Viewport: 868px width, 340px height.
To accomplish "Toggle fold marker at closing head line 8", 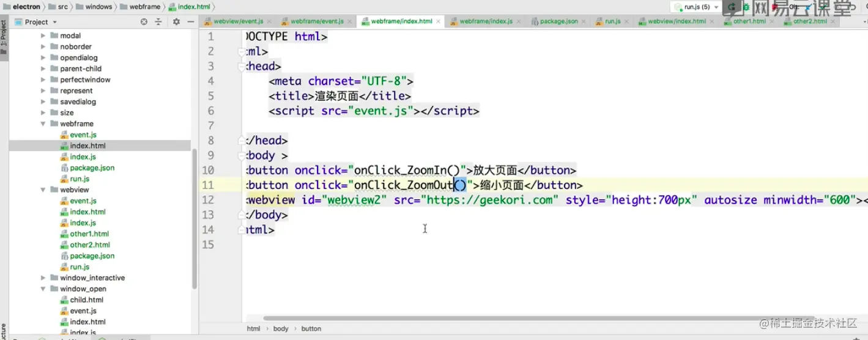I will (242, 140).
